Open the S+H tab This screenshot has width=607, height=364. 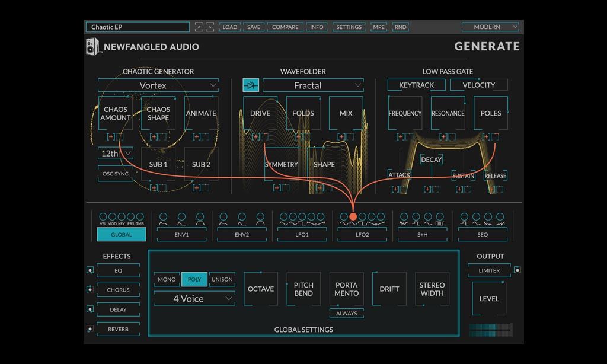422,234
